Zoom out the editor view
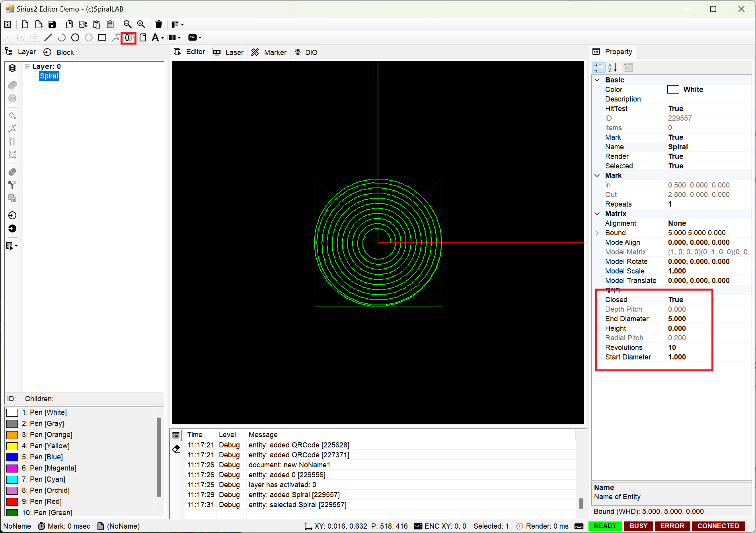 (127, 24)
